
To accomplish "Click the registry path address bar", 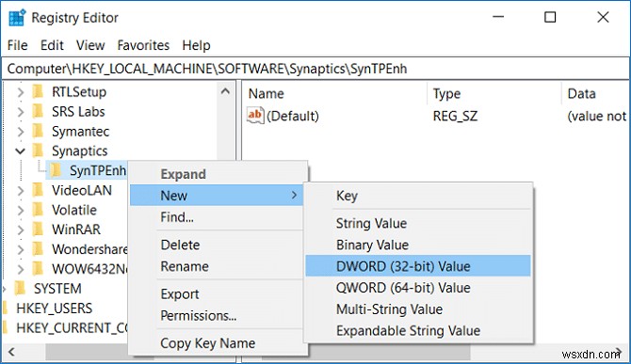I will [315, 69].
